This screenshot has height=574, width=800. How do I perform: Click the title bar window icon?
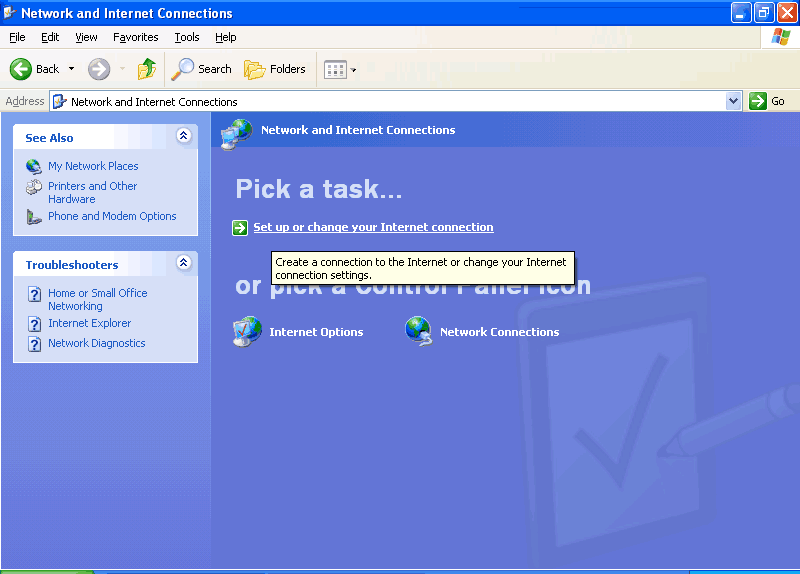pyautogui.click(x=9, y=12)
